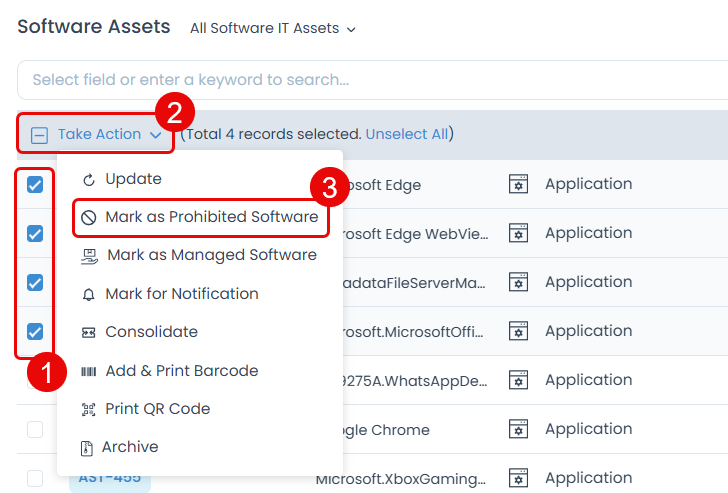The width and height of the screenshot is (728, 493).
Task: Focus the keyword search field
Action: 370,80
